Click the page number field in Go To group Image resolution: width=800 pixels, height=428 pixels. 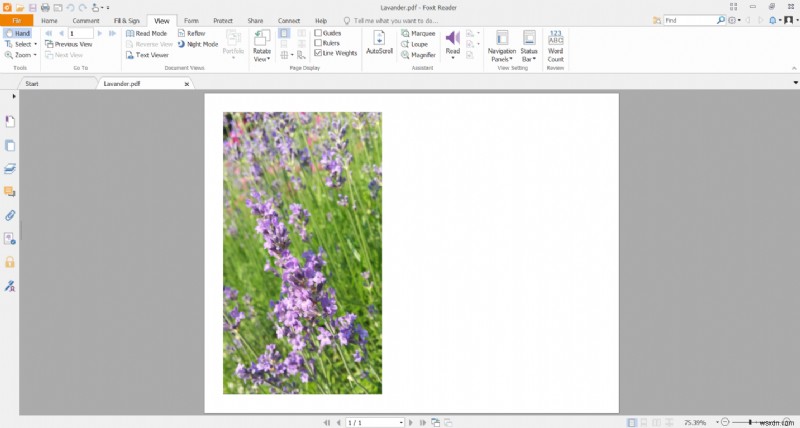tap(81, 33)
